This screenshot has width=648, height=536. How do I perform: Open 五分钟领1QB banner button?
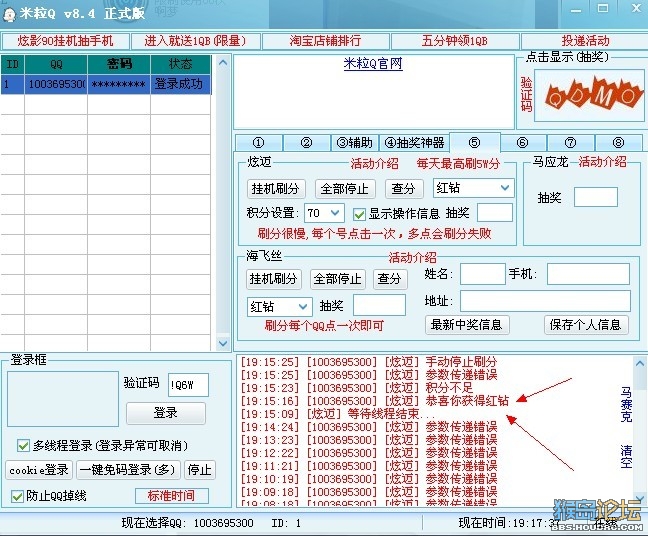coord(455,41)
